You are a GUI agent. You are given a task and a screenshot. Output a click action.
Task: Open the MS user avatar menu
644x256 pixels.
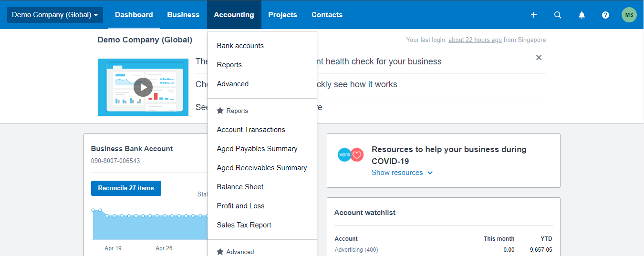tap(629, 15)
